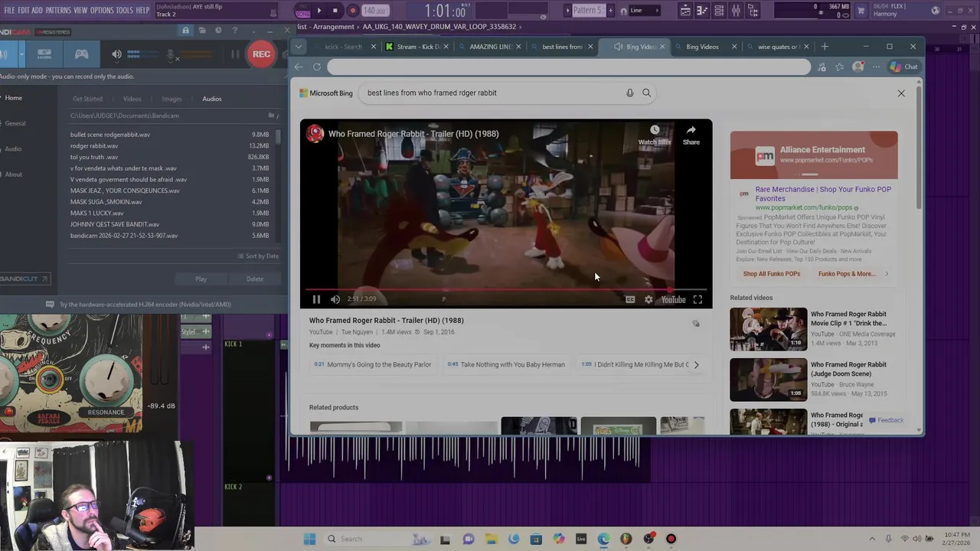Open Bandicam output folder icon in title bar
Viewport: 980px width, 551px height.
point(202,31)
